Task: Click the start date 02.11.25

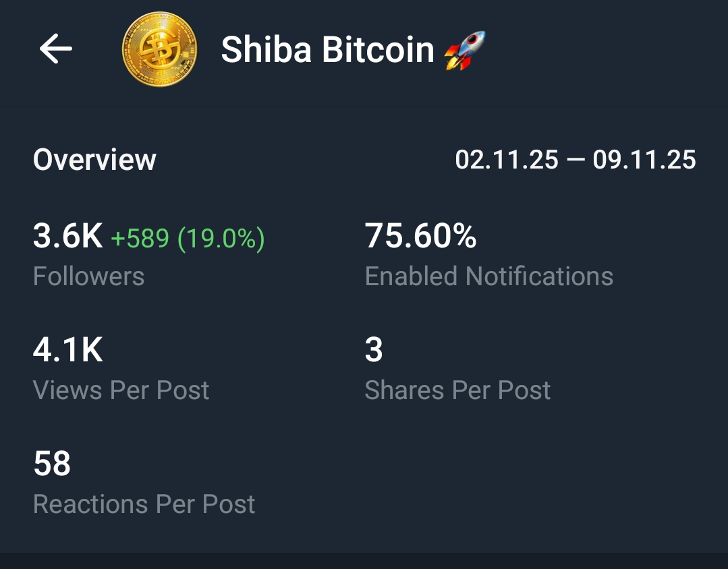Action: click(507, 160)
